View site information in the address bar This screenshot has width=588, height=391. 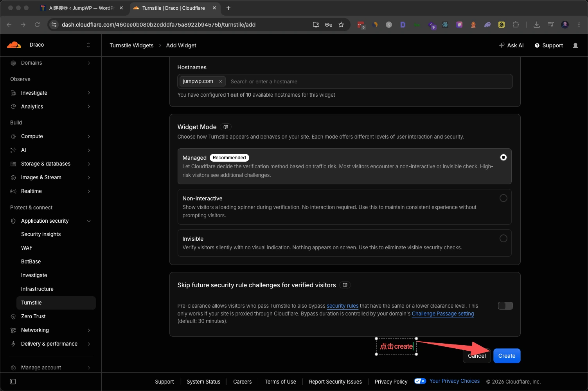[54, 25]
